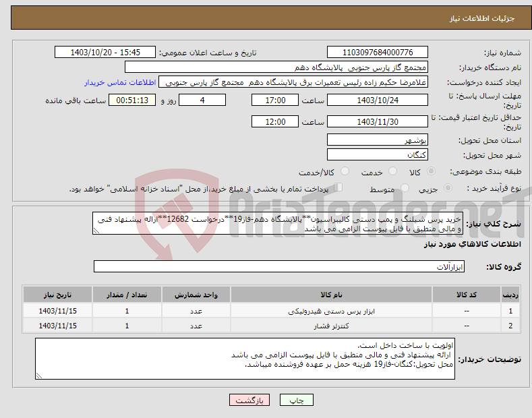The height and width of the screenshot is (418, 532).
Task: Click the countdown timer 00:51:13
Action: point(132,100)
